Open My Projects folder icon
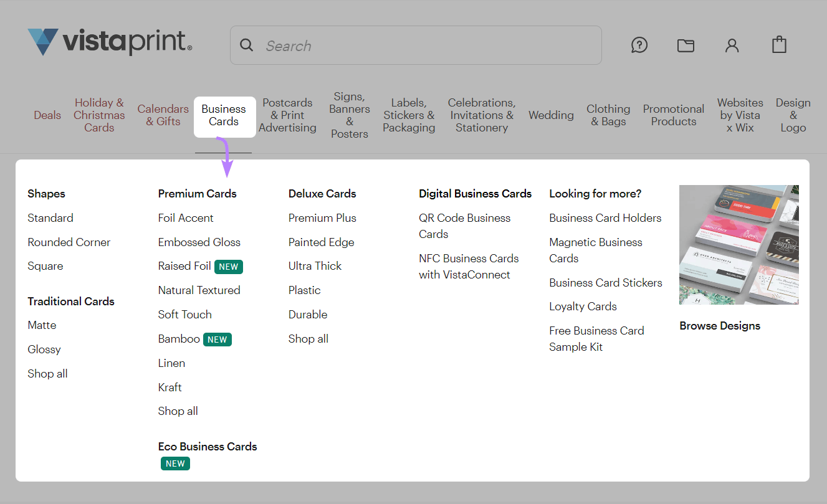Screen dimensions: 827x504 [686, 45]
